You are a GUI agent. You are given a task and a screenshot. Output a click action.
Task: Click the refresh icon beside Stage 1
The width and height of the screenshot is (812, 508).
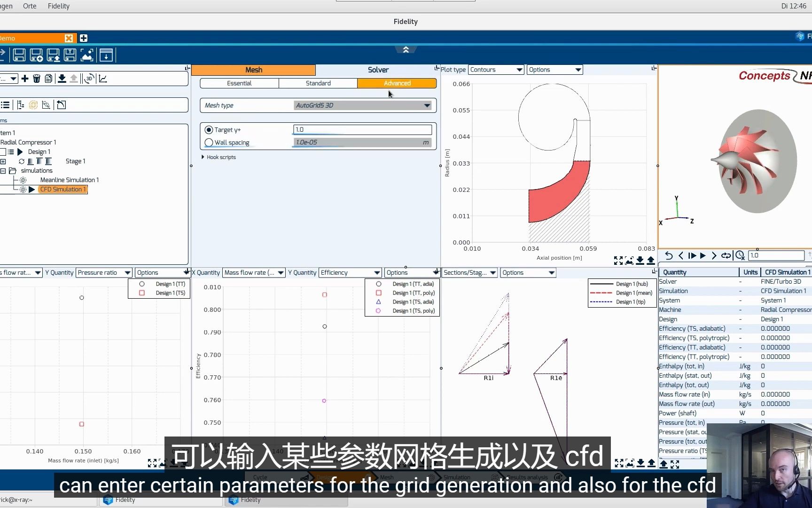pos(22,161)
